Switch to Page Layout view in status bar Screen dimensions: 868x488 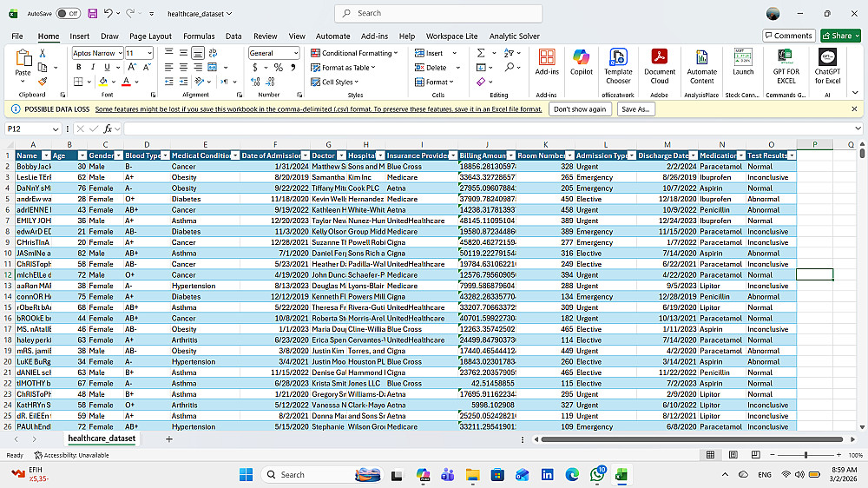(733, 455)
